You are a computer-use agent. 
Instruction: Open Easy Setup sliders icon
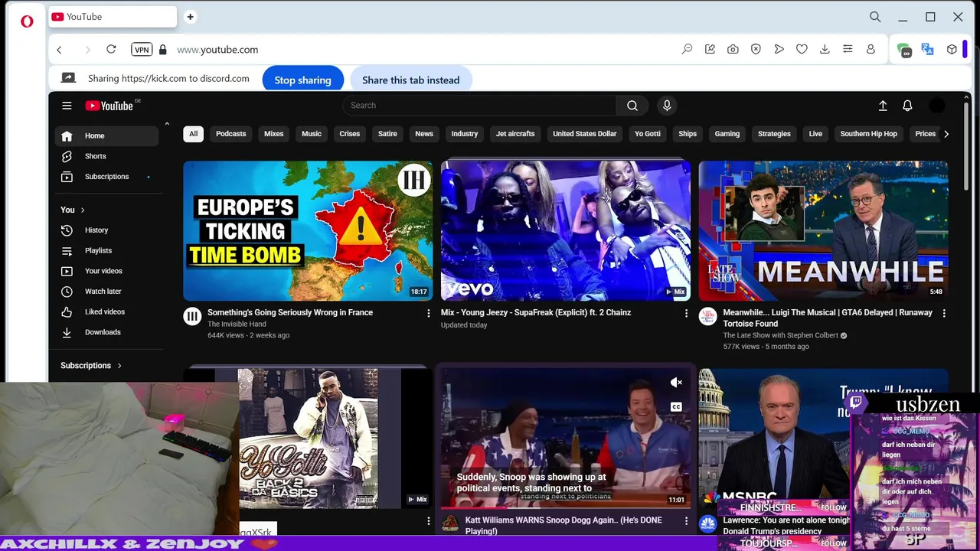click(848, 49)
